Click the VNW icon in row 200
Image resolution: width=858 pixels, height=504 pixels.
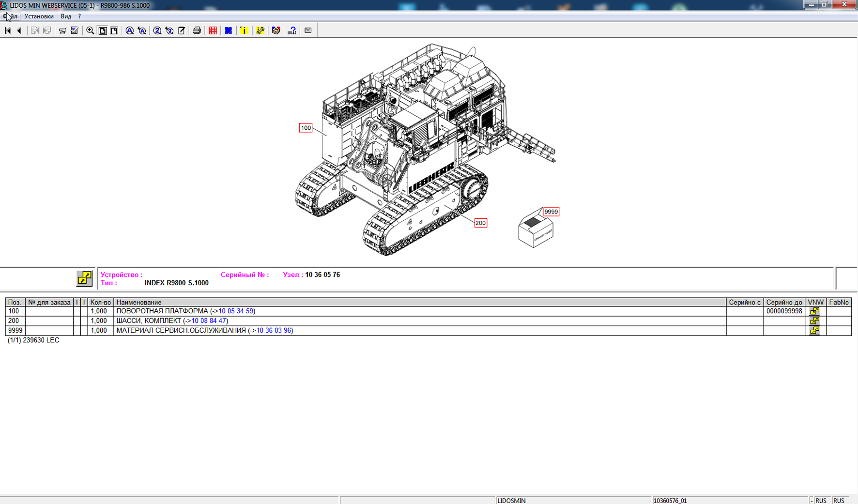coord(814,321)
